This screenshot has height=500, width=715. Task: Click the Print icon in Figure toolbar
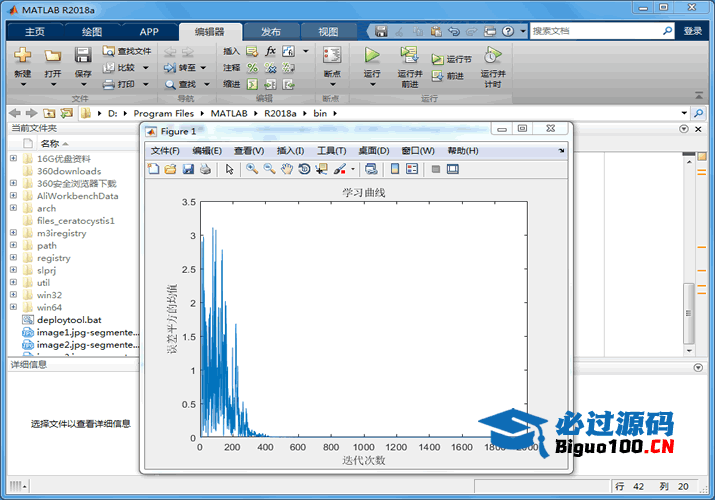point(205,169)
